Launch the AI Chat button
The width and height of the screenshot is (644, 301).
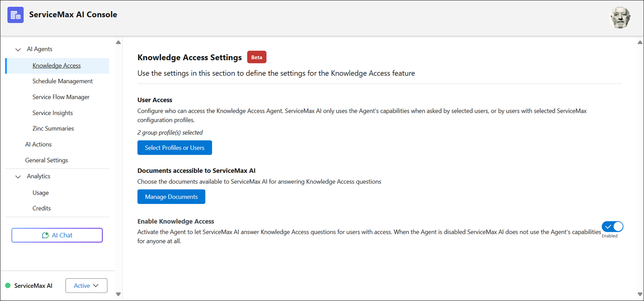tap(57, 235)
